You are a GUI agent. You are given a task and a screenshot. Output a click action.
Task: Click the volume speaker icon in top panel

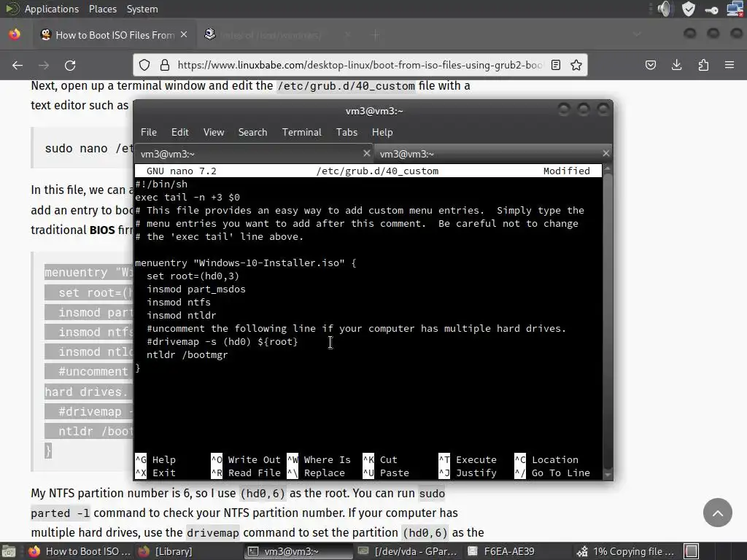tap(665, 9)
